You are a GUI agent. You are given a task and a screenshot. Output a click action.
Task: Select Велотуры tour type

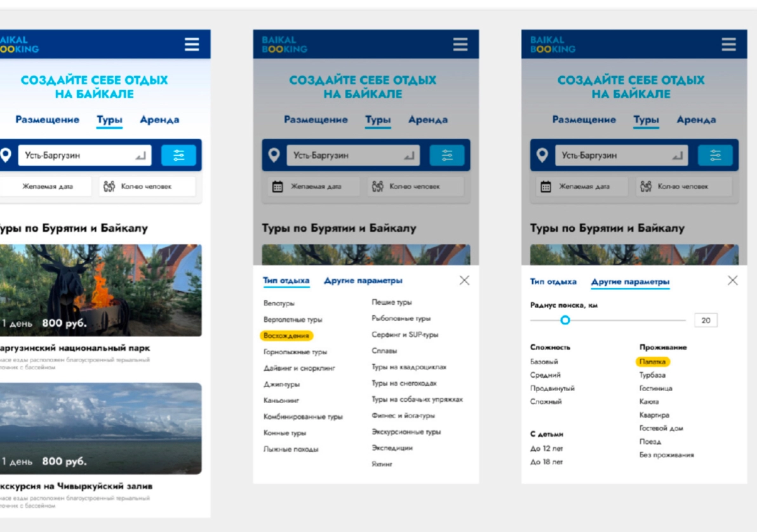click(279, 303)
